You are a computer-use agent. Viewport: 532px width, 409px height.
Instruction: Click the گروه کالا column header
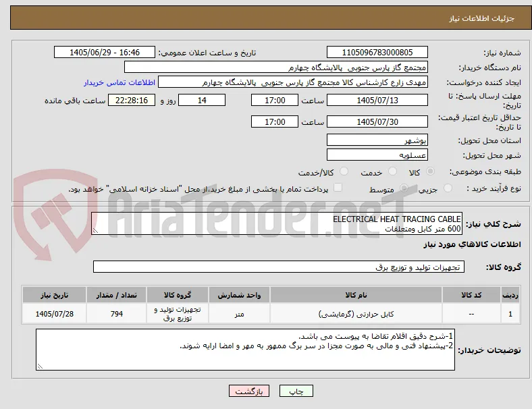pos(178,295)
